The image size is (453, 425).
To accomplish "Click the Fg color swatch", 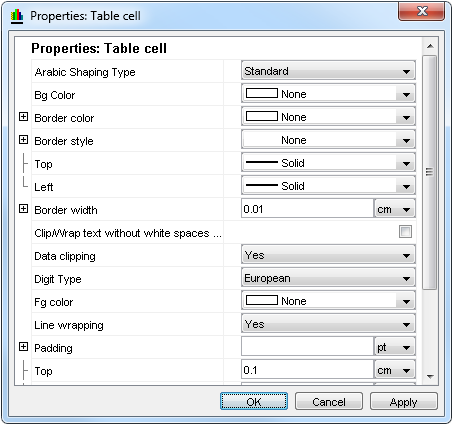I will [x=262, y=300].
